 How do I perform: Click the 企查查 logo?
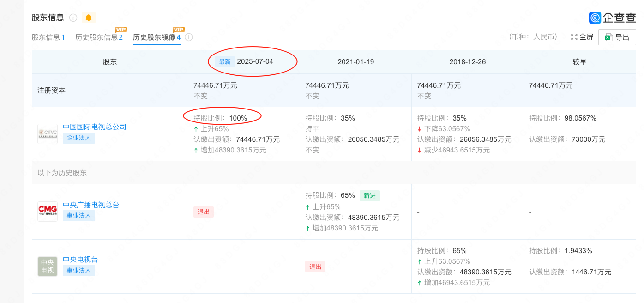[x=613, y=18]
